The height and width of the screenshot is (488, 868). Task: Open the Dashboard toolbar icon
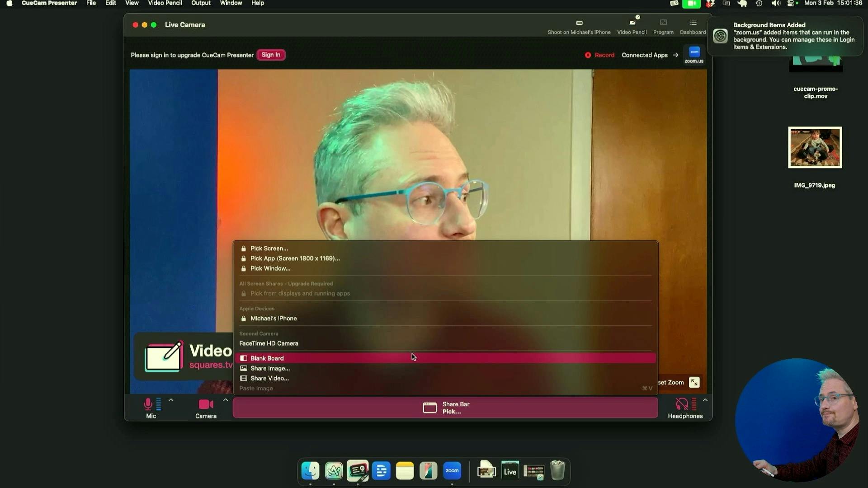tap(693, 27)
